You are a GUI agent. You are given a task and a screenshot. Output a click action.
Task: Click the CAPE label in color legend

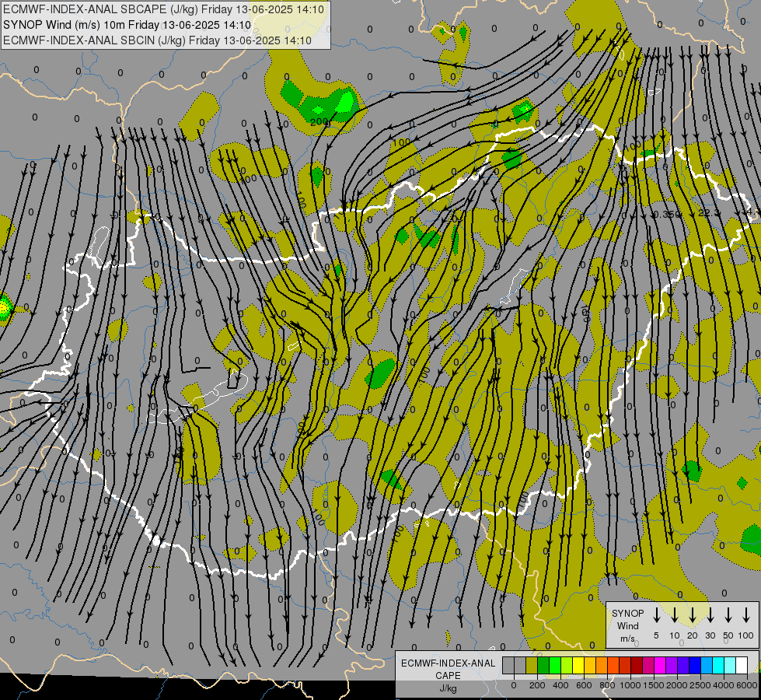pyautogui.click(x=448, y=676)
